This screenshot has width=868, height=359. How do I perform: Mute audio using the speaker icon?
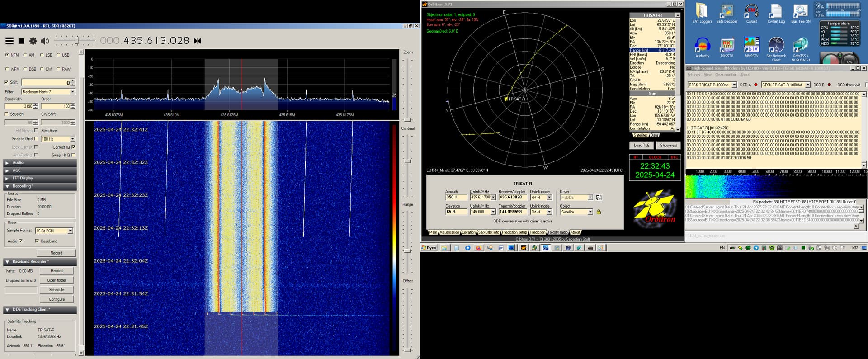coord(45,41)
